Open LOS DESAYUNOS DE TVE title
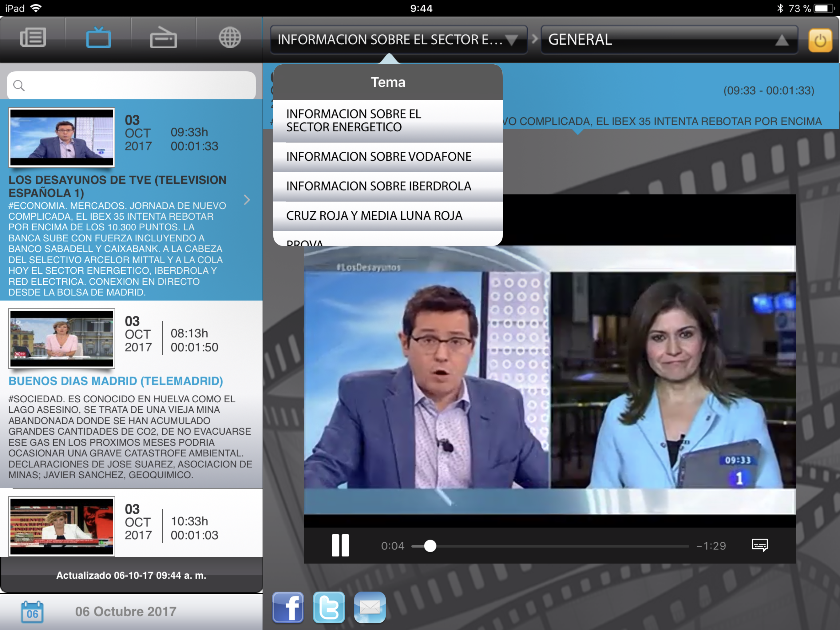 pyautogui.click(x=117, y=186)
